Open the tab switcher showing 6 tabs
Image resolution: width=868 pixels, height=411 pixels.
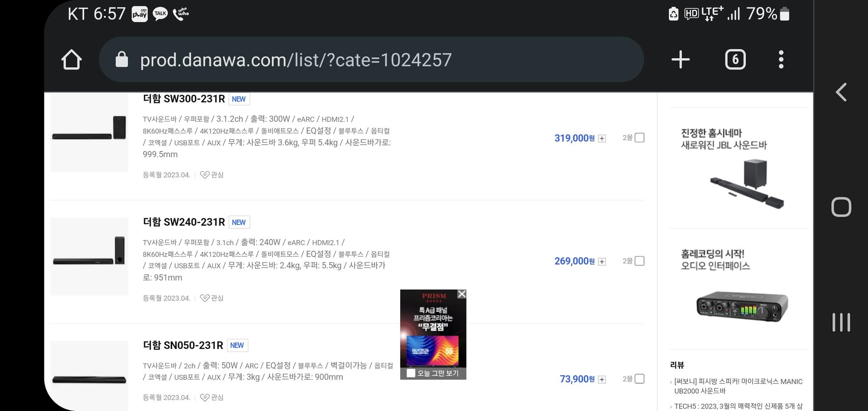tap(735, 59)
